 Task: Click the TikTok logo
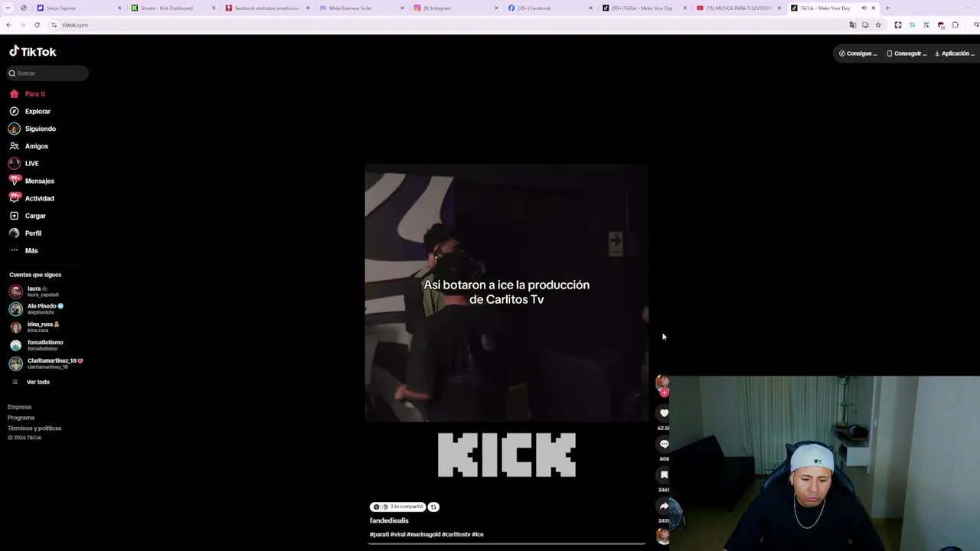[33, 52]
